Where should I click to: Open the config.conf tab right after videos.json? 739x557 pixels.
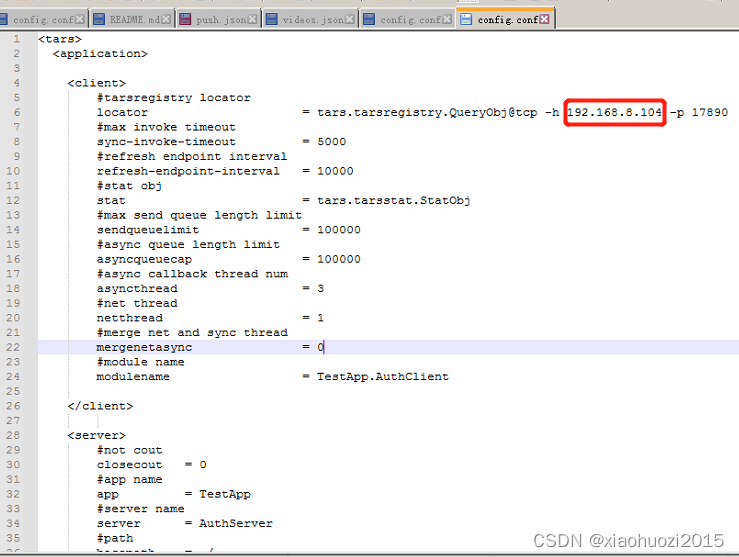coord(408,19)
